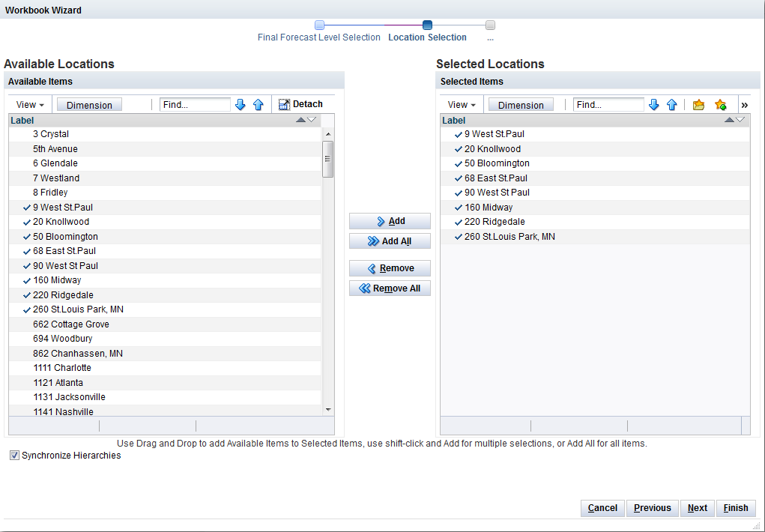Select 5th Avenue in Available Items
This screenshot has height=532, width=765.
click(x=165, y=149)
